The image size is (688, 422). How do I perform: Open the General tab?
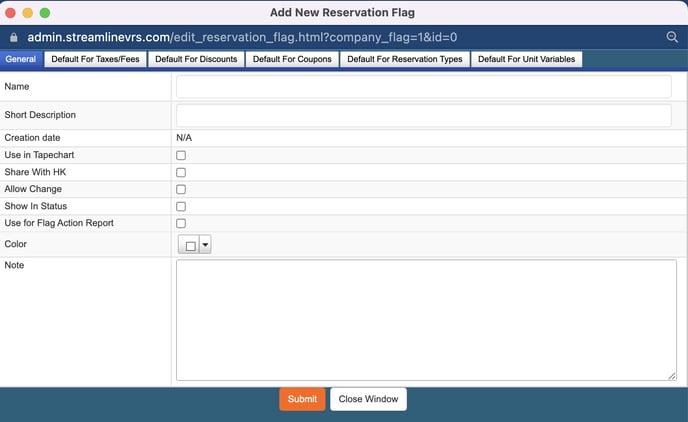point(21,59)
